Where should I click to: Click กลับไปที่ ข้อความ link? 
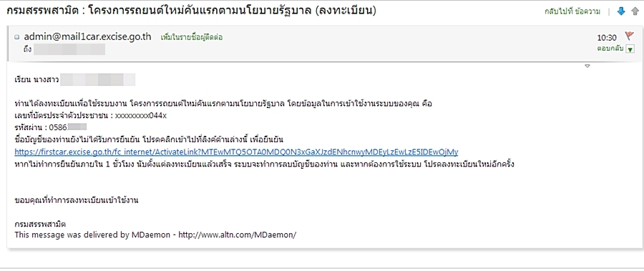pos(572,11)
